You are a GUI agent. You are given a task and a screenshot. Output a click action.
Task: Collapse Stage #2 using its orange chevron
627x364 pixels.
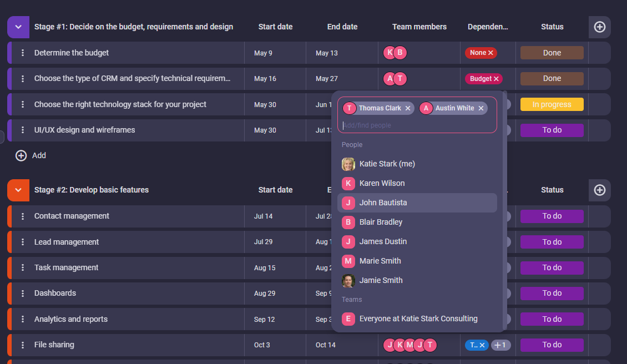(17, 190)
